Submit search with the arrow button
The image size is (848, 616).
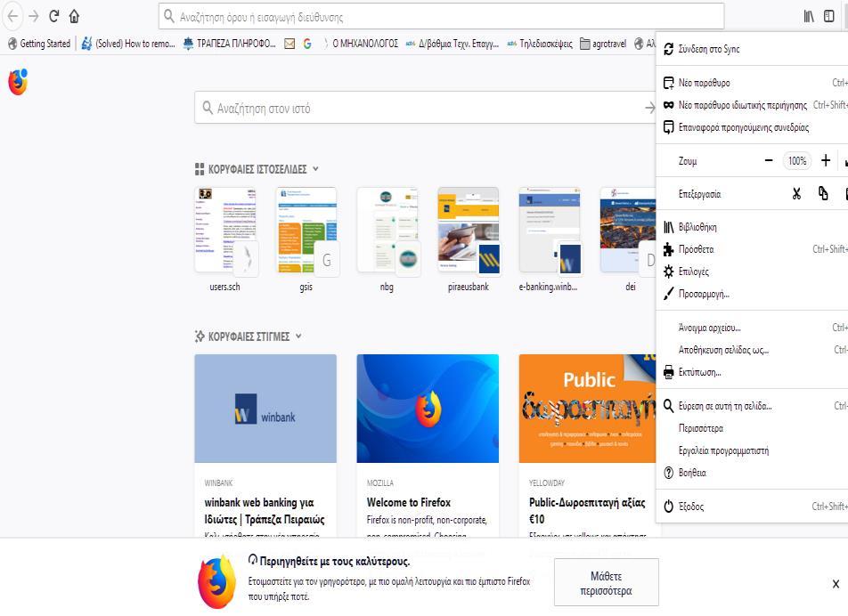pyautogui.click(x=650, y=108)
